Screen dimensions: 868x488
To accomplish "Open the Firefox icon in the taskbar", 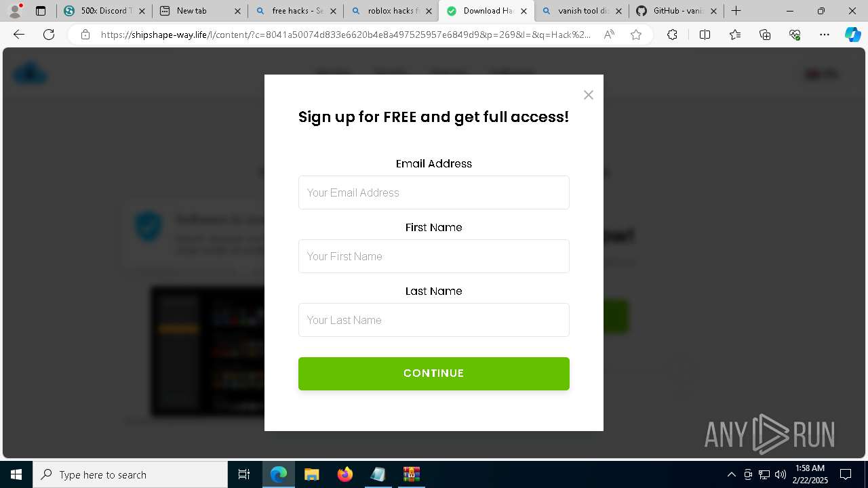I will point(345,474).
